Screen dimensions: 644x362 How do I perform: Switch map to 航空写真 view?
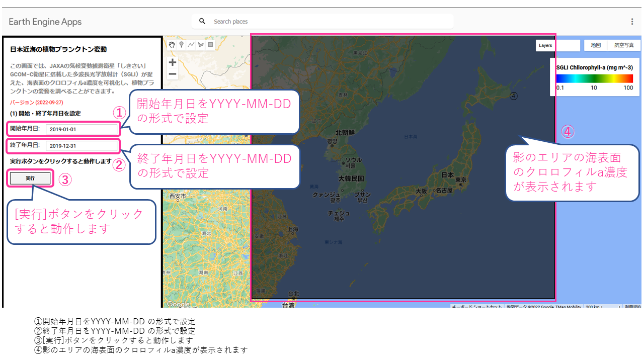coord(624,45)
